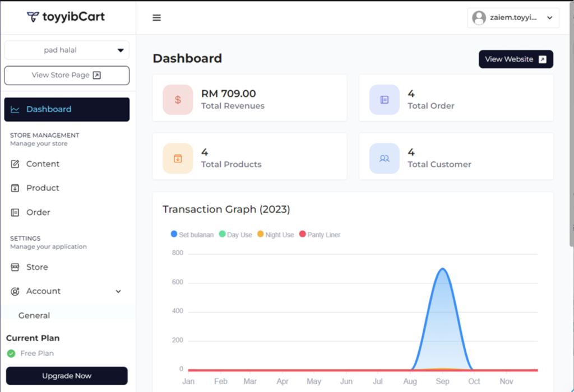
Task: Go to Order in sidebar
Action: pos(38,213)
